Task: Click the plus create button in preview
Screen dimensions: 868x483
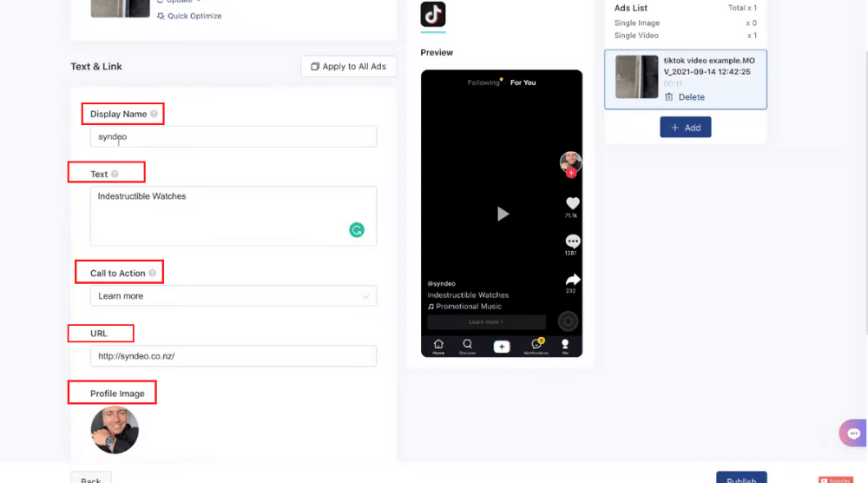Action: tap(502, 347)
